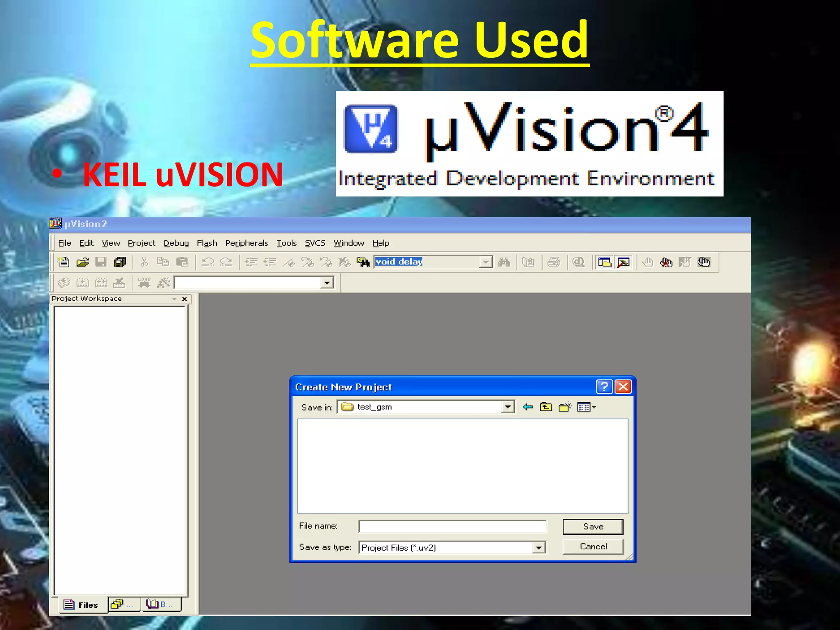Switch to the Files workspace tab
The image size is (840, 630).
81,605
